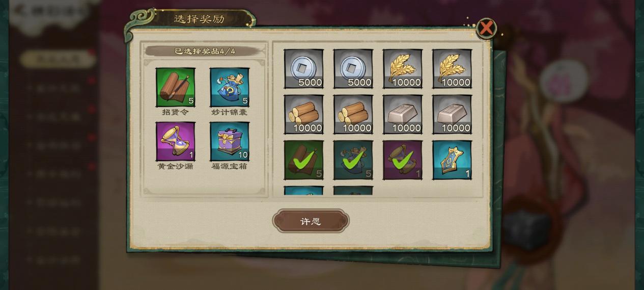Click the 许愿 wish button

click(x=311, y=221)
